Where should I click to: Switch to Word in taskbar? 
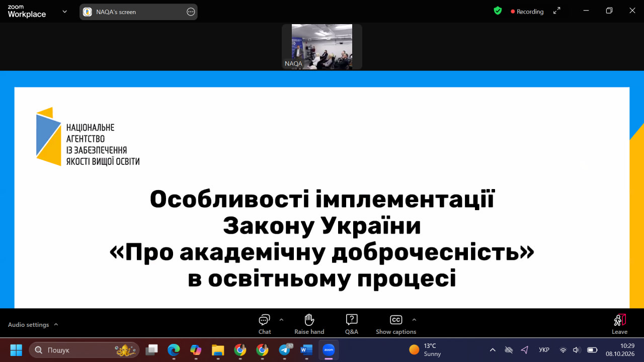pos(306,350)
